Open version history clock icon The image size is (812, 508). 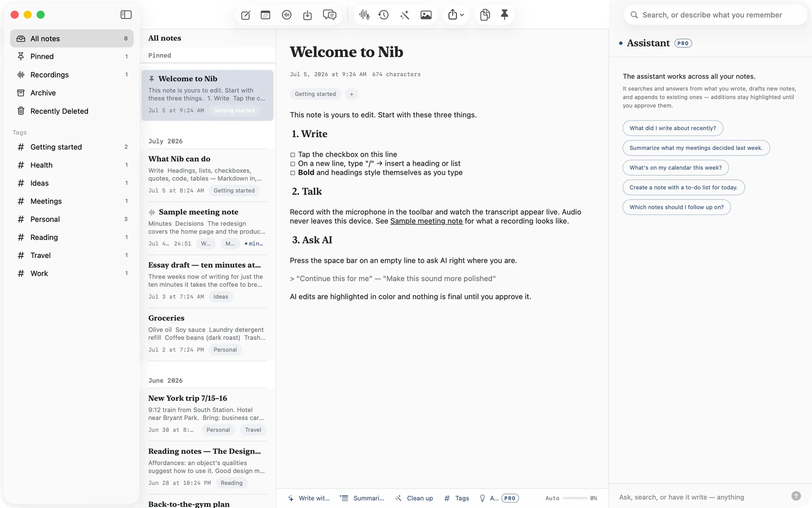(383, 15)
